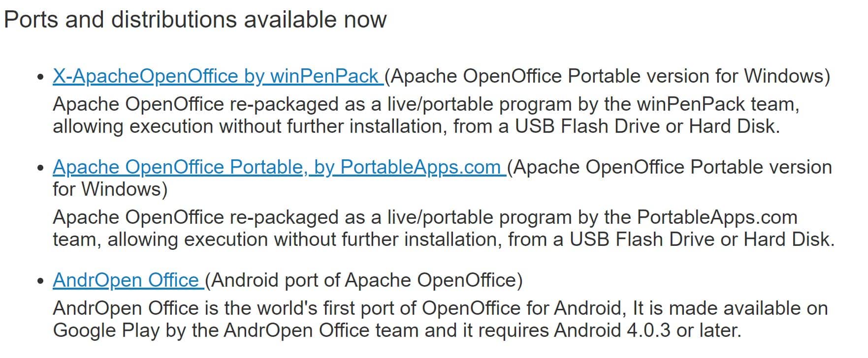Open the X-ApacheOpenOffice by winPenPack link
Viewport: 868px width, 358px height.
pos(216,76)
